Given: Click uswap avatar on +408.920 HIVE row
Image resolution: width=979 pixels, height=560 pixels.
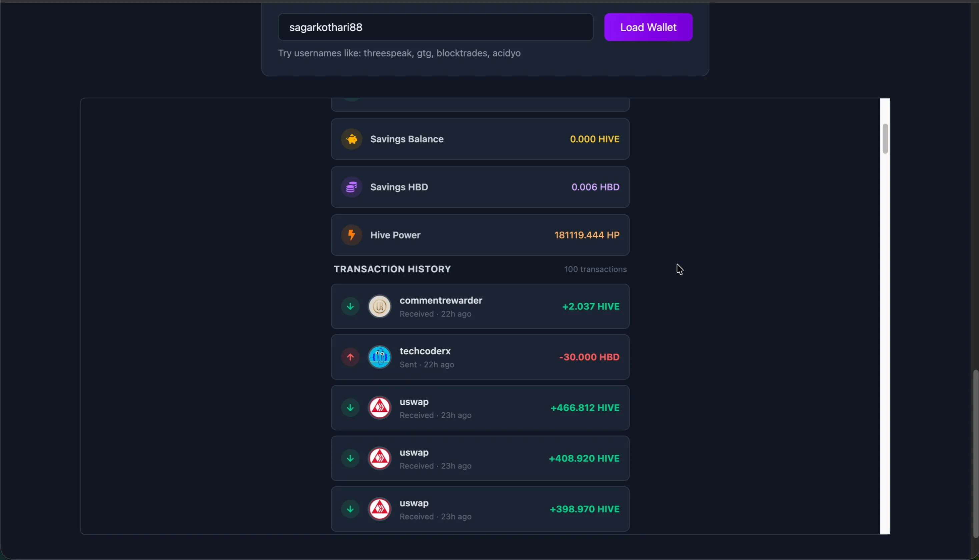Looking at the screenshot, I should 380,458.
